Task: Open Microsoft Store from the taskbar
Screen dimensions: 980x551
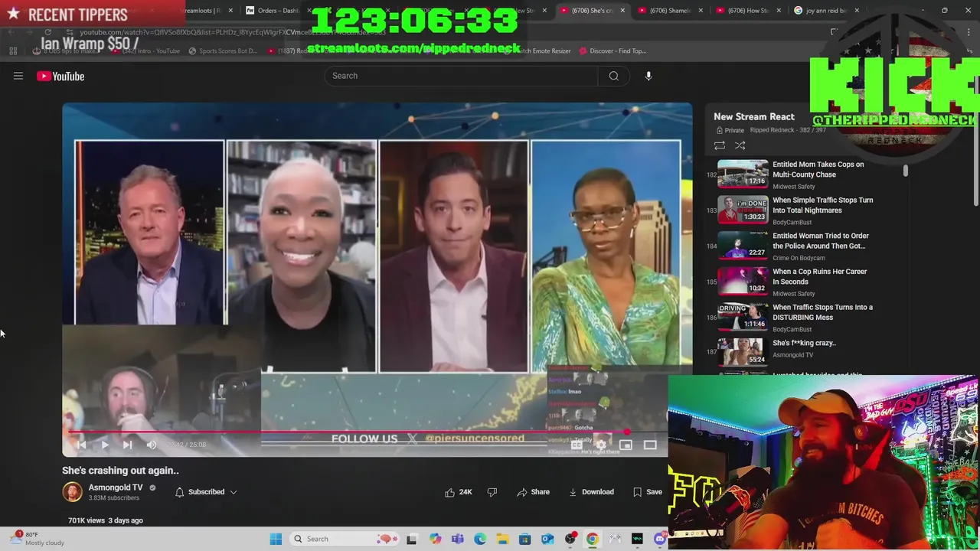Action: click(x=525, y=539)
